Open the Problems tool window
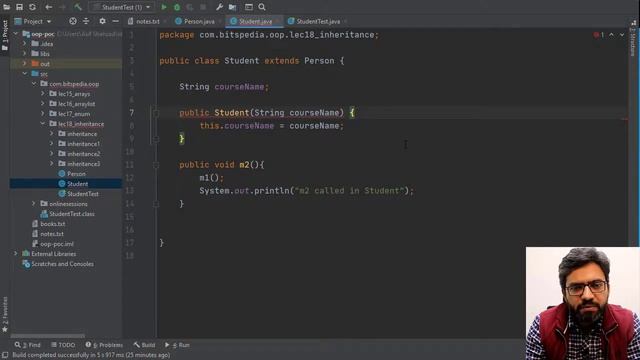640x360 pixels. tap(104, 345)
